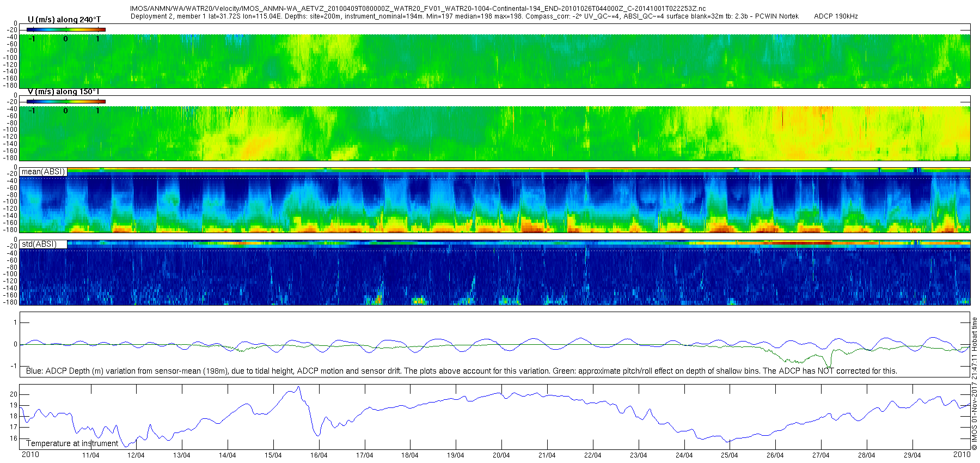Click the '26/04' date tick label
This screenshot has width=980, height=463.
tap(775, 455)
